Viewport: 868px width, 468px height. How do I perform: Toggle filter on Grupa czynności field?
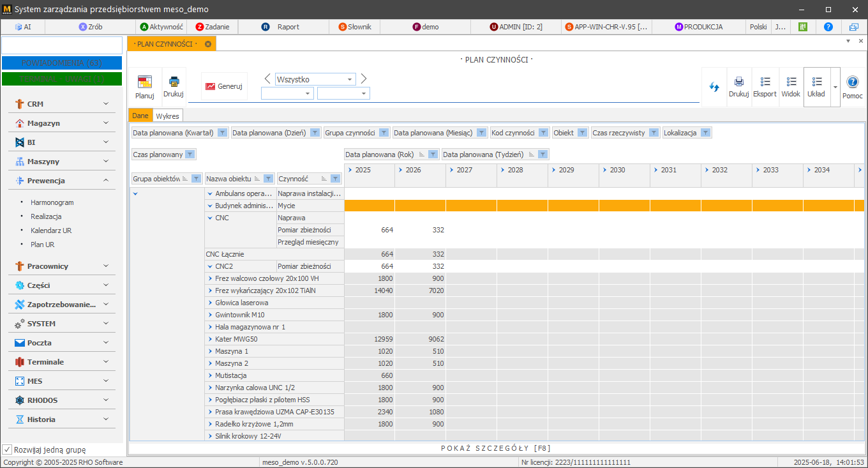384,133
